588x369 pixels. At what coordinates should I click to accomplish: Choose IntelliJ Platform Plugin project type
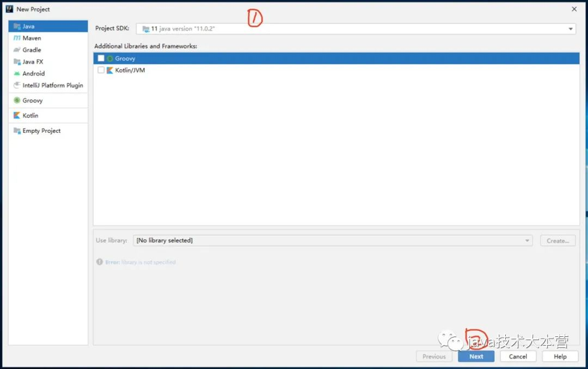pyautogui.click(x=48, y=85)
